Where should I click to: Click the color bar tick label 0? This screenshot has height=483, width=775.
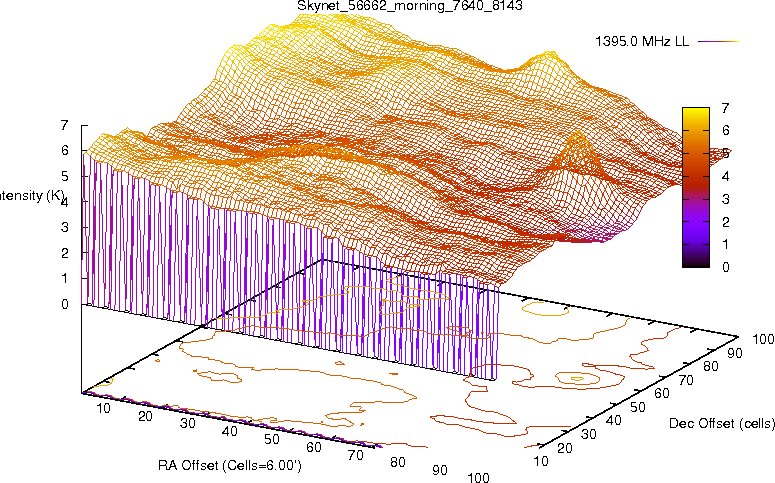click(x=725, y=267)
